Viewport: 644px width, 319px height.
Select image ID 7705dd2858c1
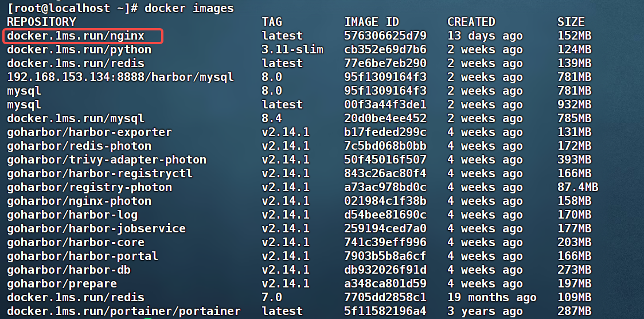(385, 298)
